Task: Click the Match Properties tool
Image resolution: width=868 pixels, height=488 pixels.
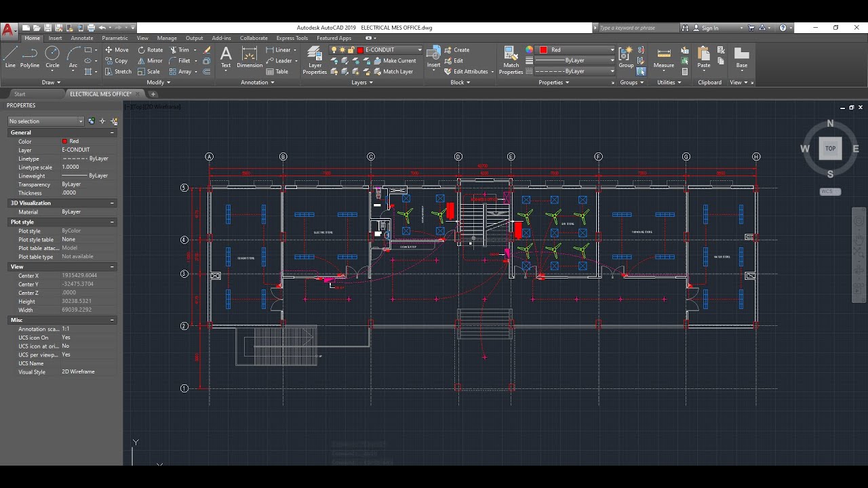Action: click(x=511, y=60)
